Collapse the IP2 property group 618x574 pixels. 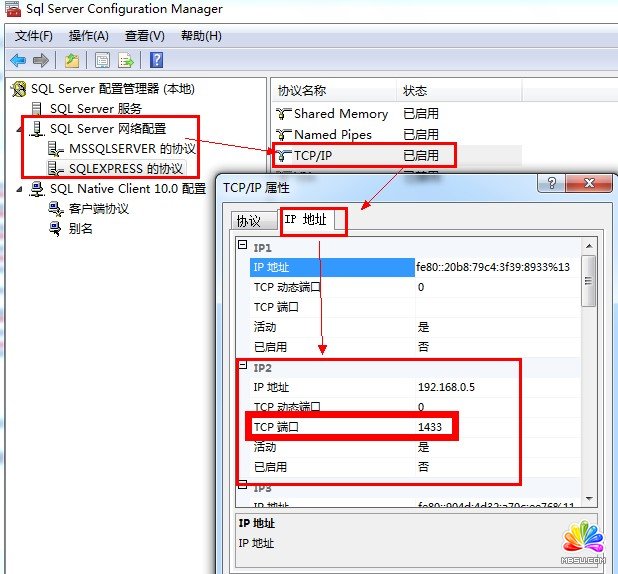point(242,366)
